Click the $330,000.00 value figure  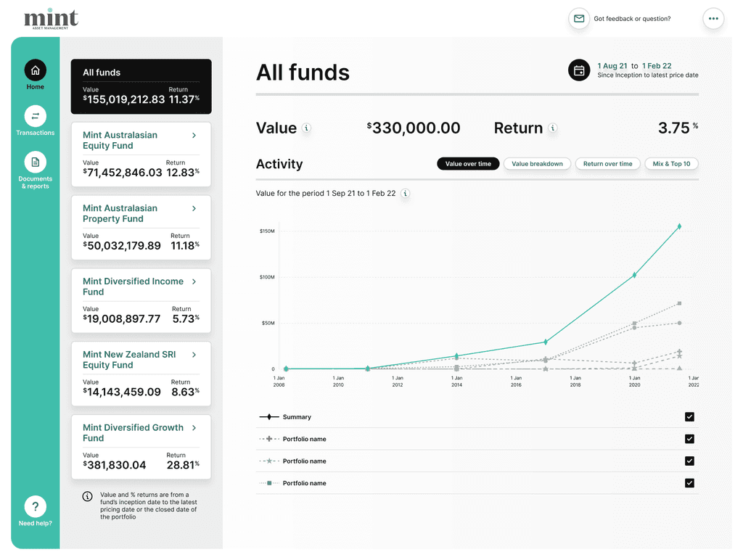pos(413,128)
